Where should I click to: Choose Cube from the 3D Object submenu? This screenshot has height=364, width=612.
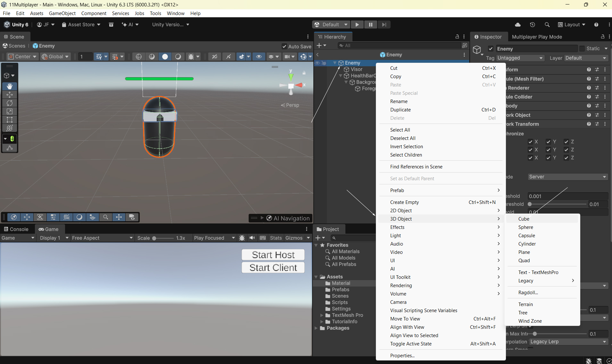click(524, 219)
